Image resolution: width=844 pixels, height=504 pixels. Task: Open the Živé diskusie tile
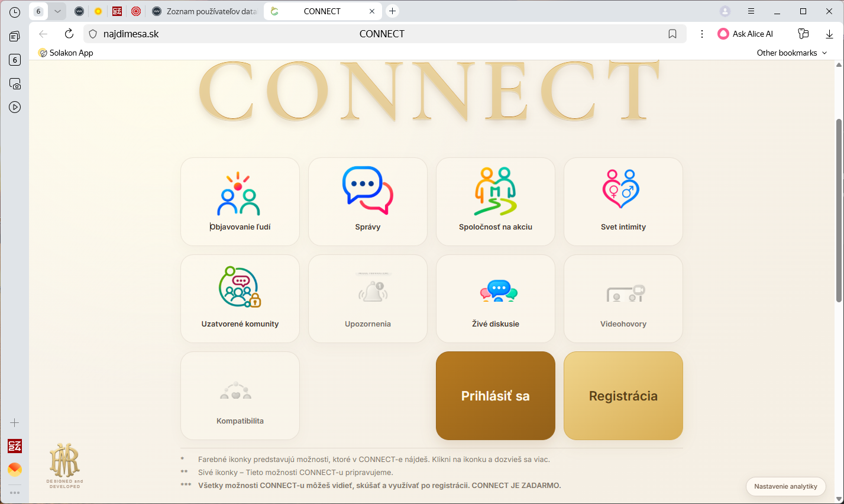(496, 299)
